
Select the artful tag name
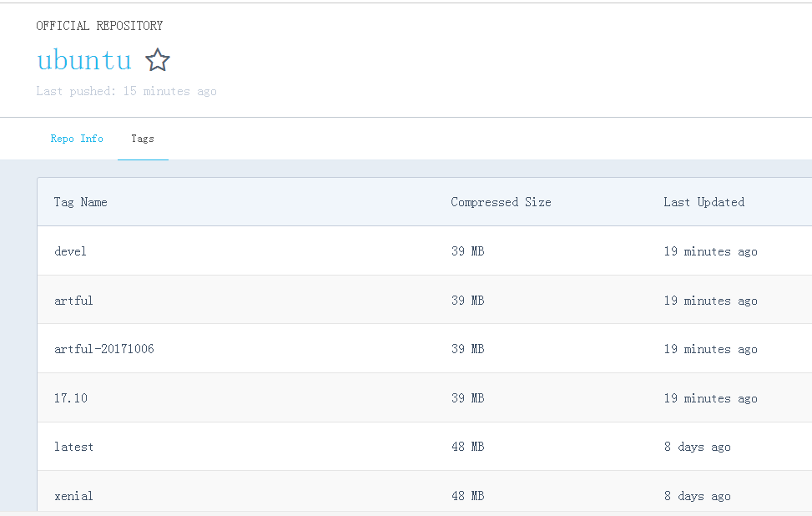pyautogui.click(x=74, y=301)
